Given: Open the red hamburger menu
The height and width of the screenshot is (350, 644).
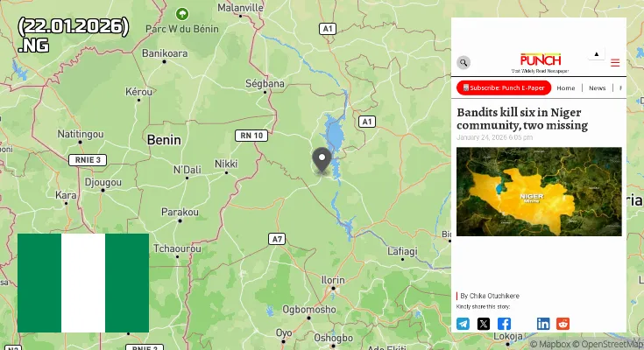Looking at the screenshot, I should [x=615, y=63].
